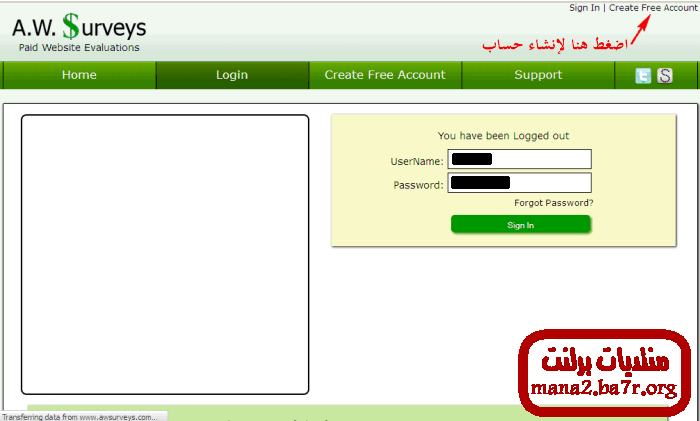Click the empty white content box

point(165,254)
